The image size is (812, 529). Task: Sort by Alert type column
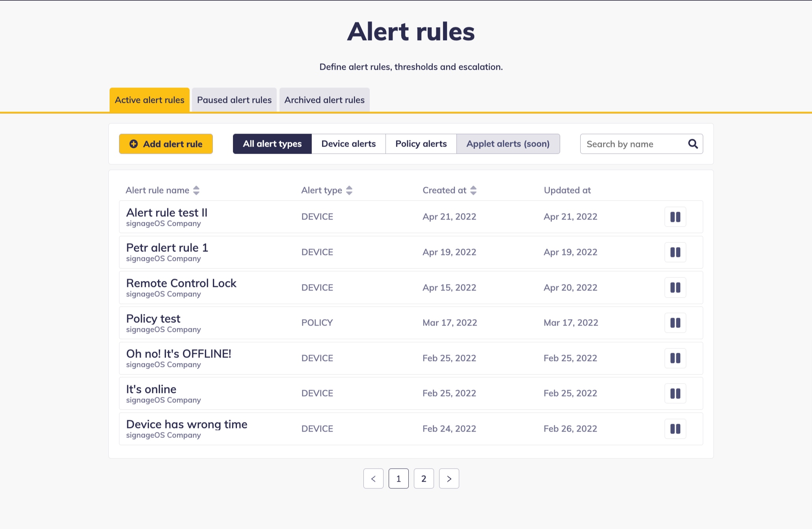pos(349,190)
